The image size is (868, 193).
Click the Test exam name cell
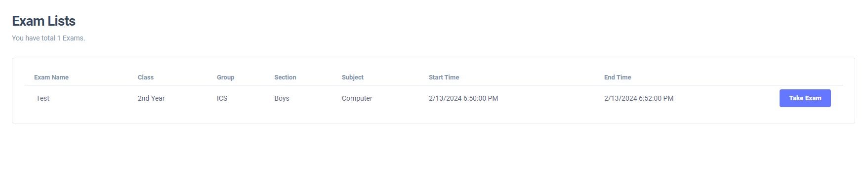pos(42,98)
